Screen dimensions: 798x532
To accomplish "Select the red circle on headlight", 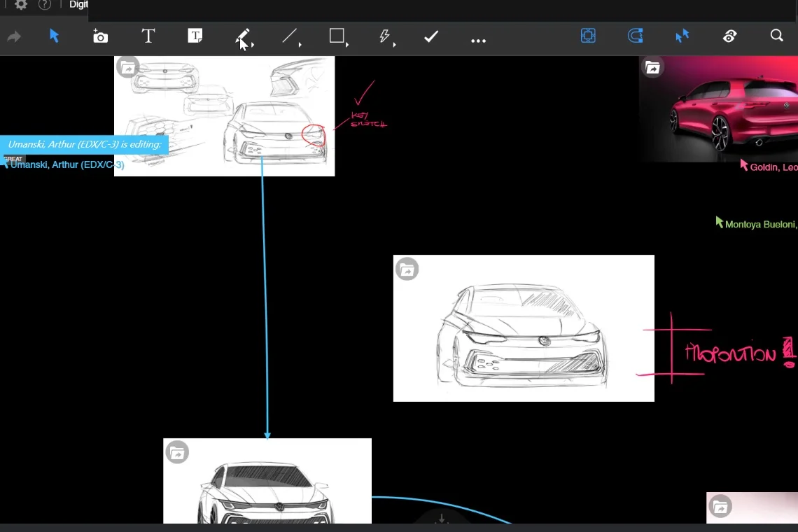I will click(313, 135).
